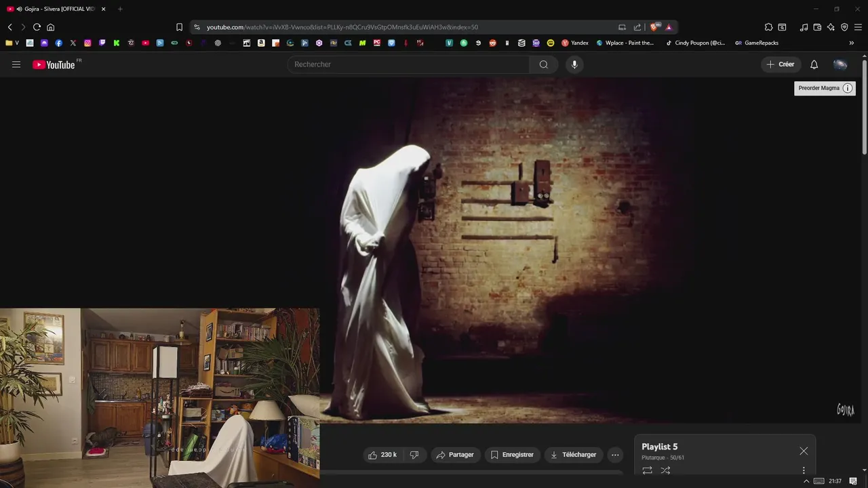
Task: Open the Facebook bookmark icon
Action: tap(58, 43)
